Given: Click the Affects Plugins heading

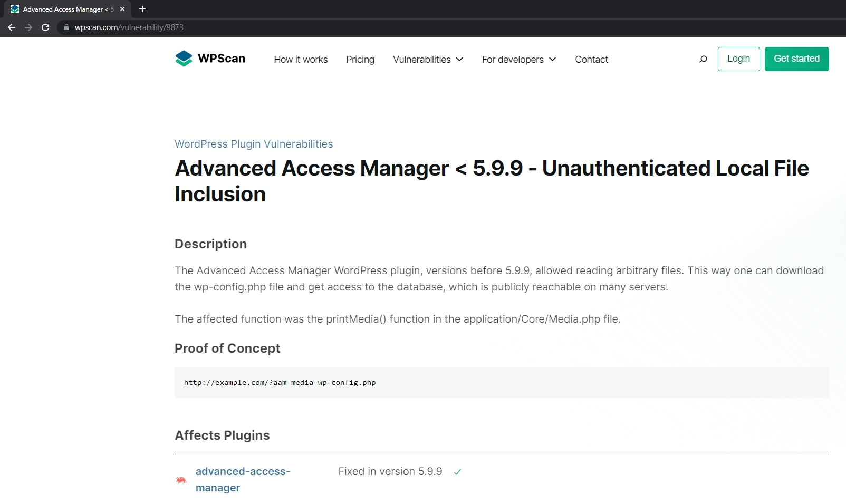Looking at the screenshot, I should tap(222, 435).
